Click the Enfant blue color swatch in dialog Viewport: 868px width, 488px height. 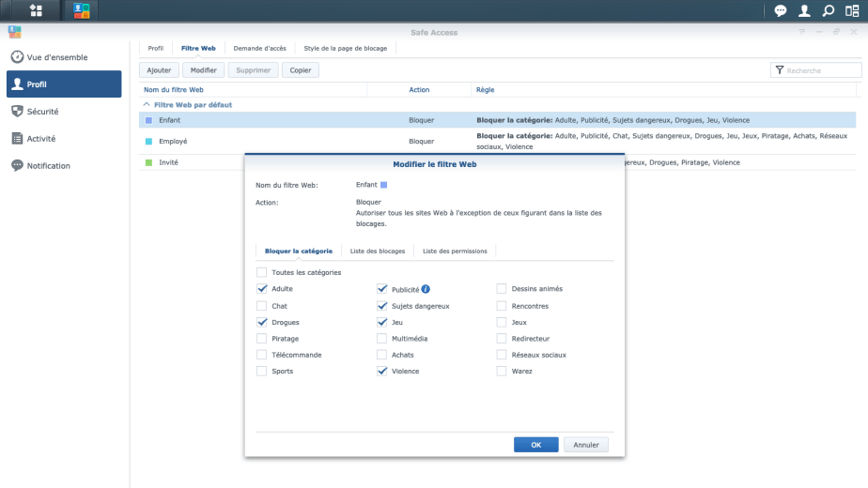pyautogui.click(x=383, y=185)
